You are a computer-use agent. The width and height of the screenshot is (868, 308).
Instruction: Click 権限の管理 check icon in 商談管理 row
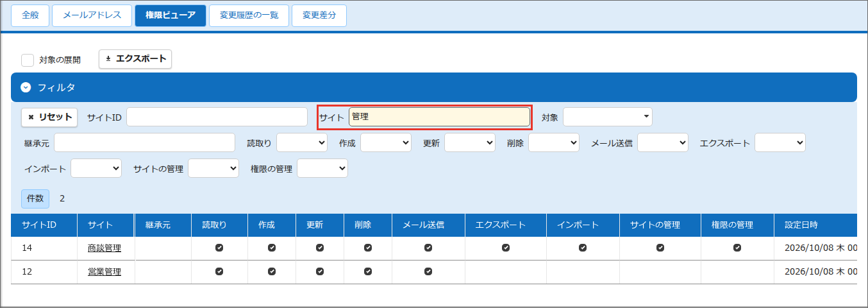[x=737, y=248]
